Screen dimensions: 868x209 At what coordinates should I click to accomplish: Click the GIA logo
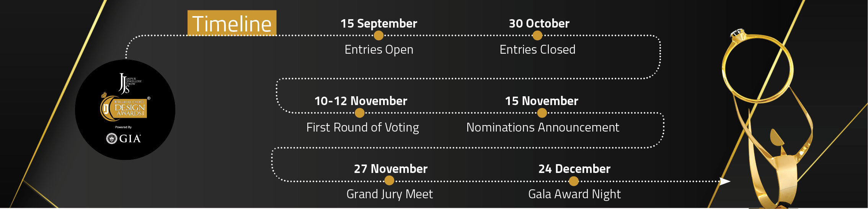(x=123, y=138)
